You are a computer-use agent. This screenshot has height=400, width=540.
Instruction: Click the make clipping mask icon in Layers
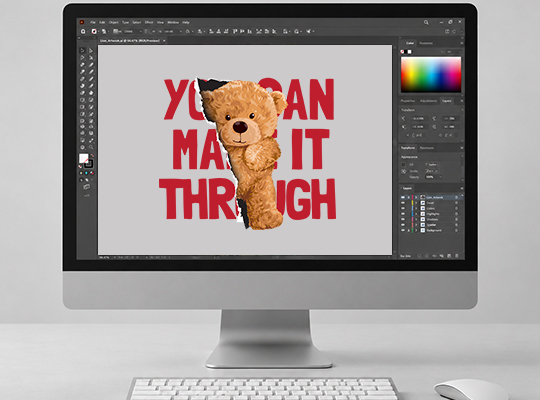(x=434, y=256)
